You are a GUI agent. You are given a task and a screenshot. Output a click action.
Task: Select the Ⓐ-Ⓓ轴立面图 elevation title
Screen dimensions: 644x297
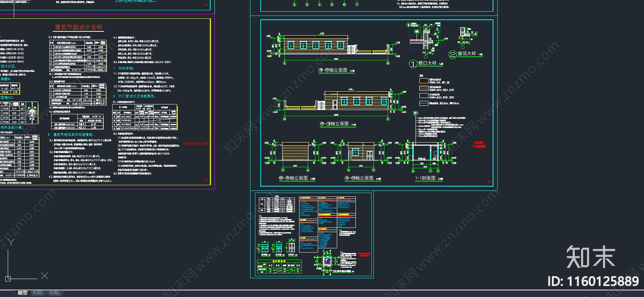(x=359, y=178)
